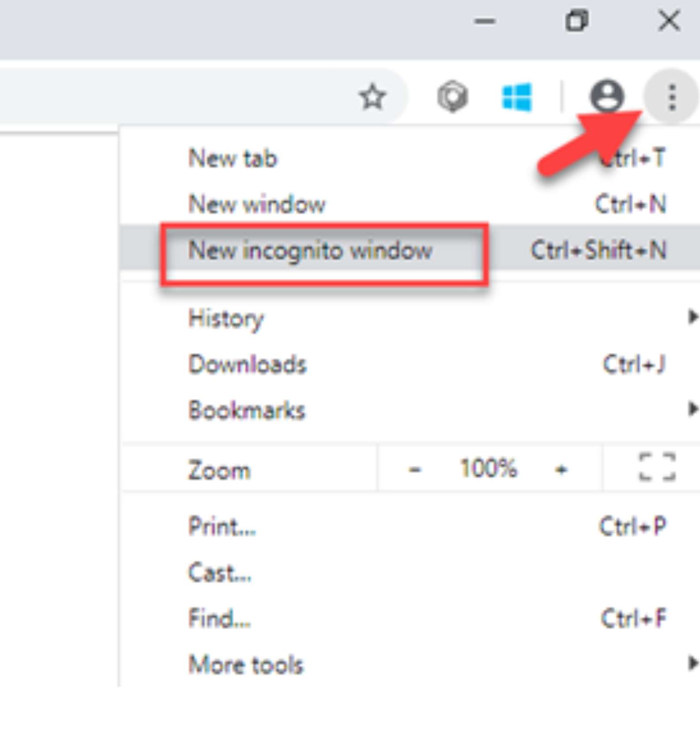
Task: Decrease zoom with the minus button
Action: coord(415,469)
